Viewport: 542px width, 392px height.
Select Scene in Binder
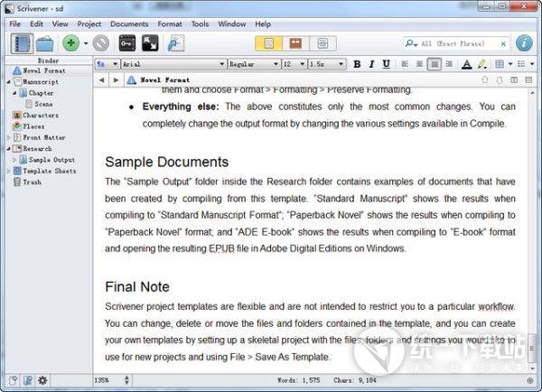pos(43,104)
